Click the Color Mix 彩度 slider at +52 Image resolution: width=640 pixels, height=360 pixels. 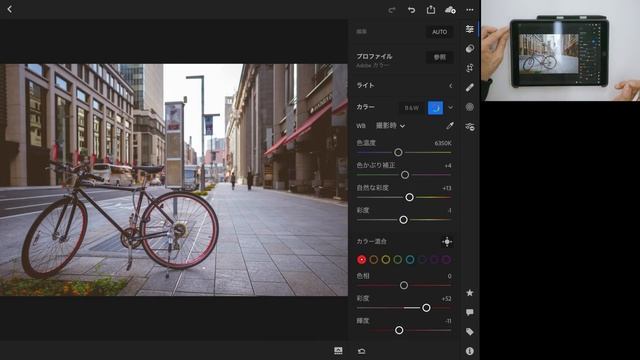pos(426,308)
